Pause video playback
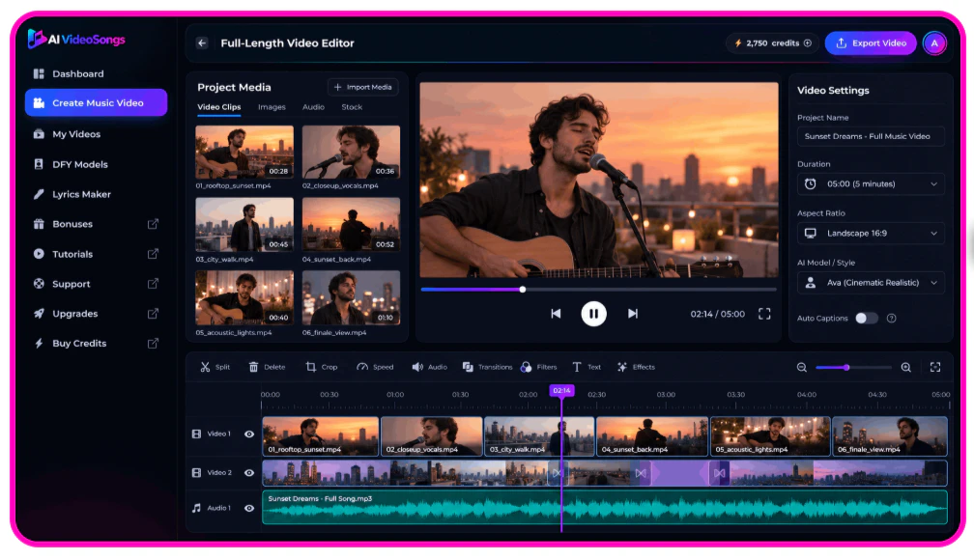Viewport: 974px width, 560px height. (x=594, y=314)
